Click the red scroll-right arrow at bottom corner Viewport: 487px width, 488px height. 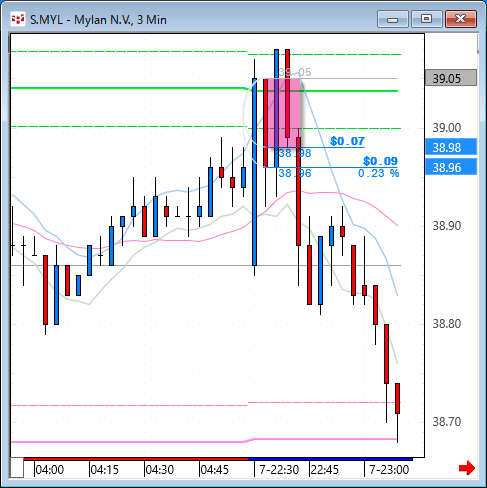(x=467, y=468)
